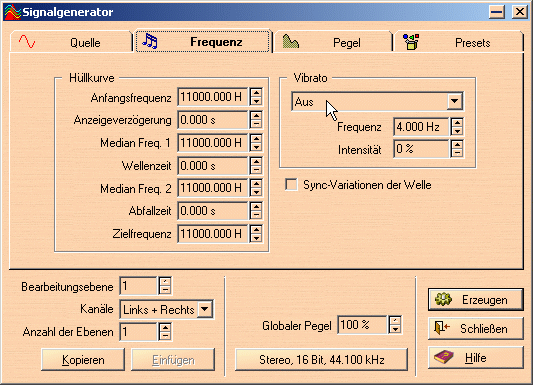The image size is (533, 385).
Task: Click the Median Freq. 2 field
Action: [x=212, y=188]
